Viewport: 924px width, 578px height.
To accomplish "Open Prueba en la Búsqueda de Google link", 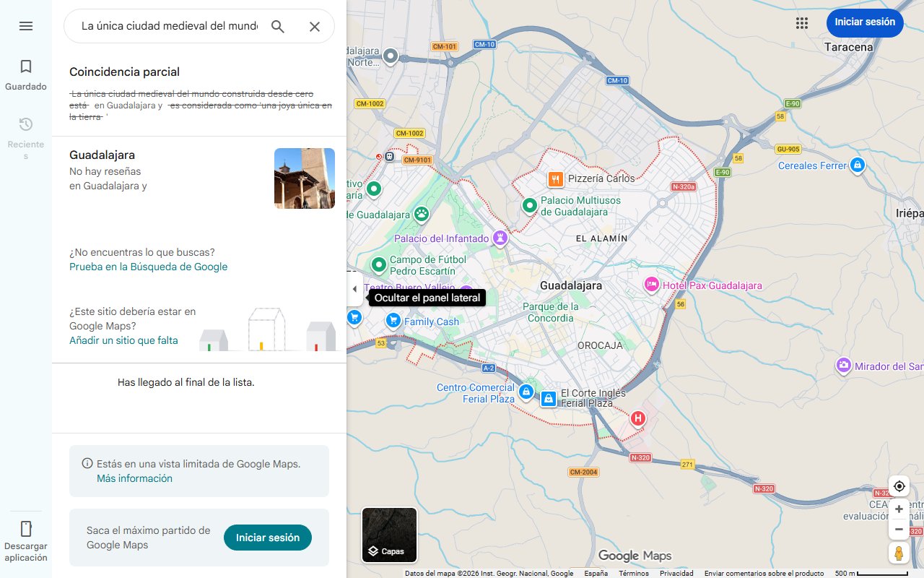I will tap(148, 267).
